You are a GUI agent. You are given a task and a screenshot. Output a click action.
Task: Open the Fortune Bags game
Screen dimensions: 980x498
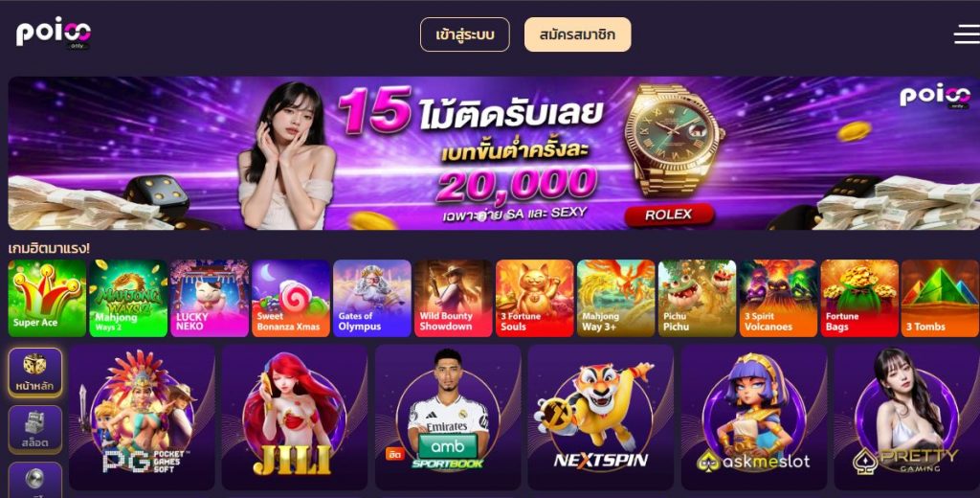point(859,299)
